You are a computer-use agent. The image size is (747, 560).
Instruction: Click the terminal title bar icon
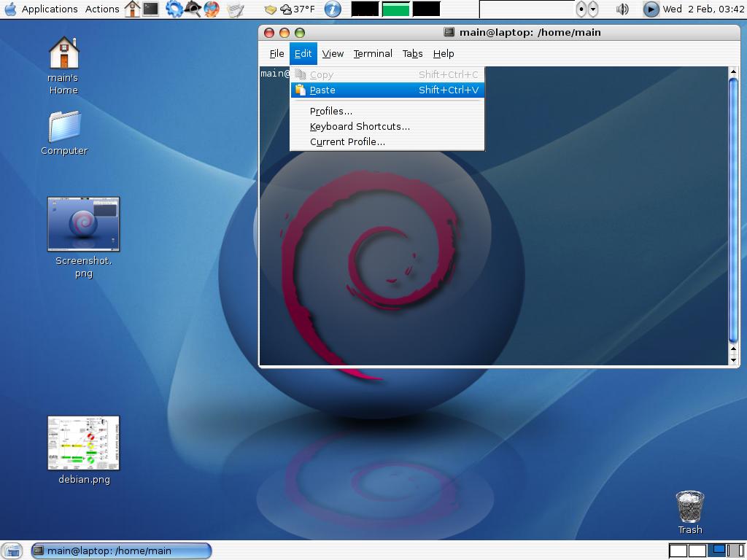coord(449,32)
